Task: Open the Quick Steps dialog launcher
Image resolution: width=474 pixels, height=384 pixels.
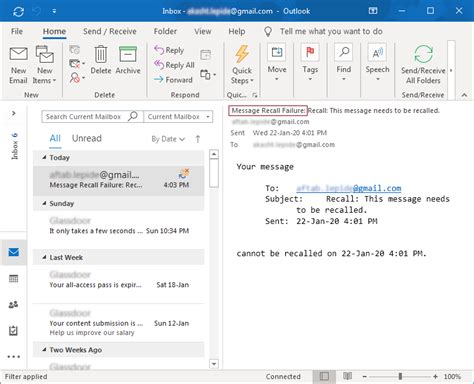Action: (255, 95)
